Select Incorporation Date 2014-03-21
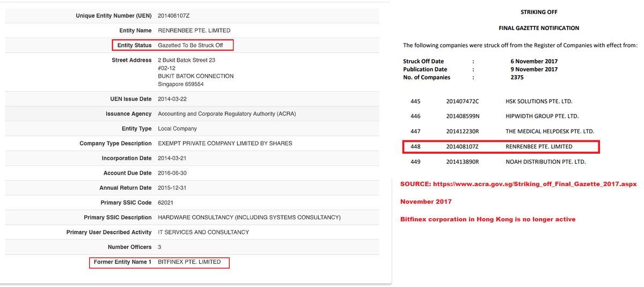Screen dimensions: 644x287 (172, 159)
